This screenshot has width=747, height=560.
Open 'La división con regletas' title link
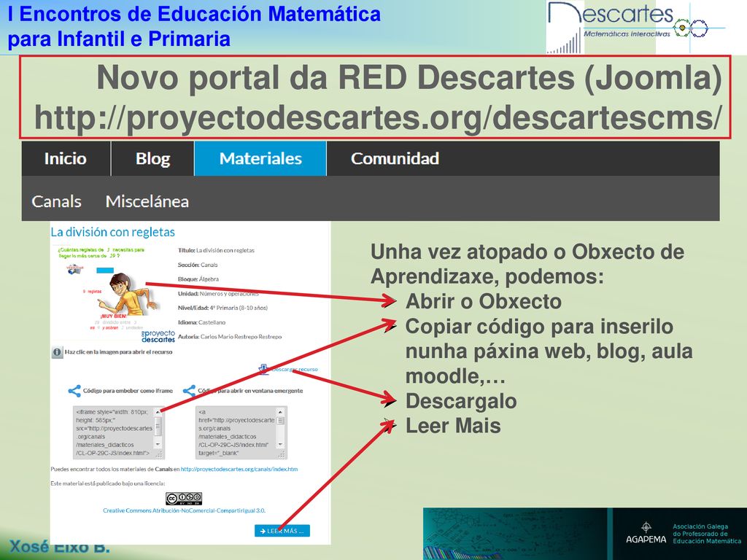(x=113, y=232)
